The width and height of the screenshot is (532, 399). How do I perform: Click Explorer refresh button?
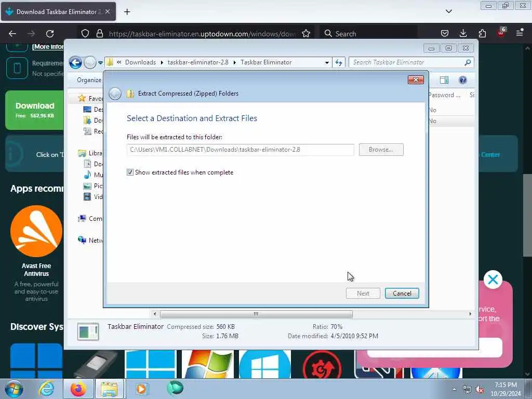coord(339,62)
